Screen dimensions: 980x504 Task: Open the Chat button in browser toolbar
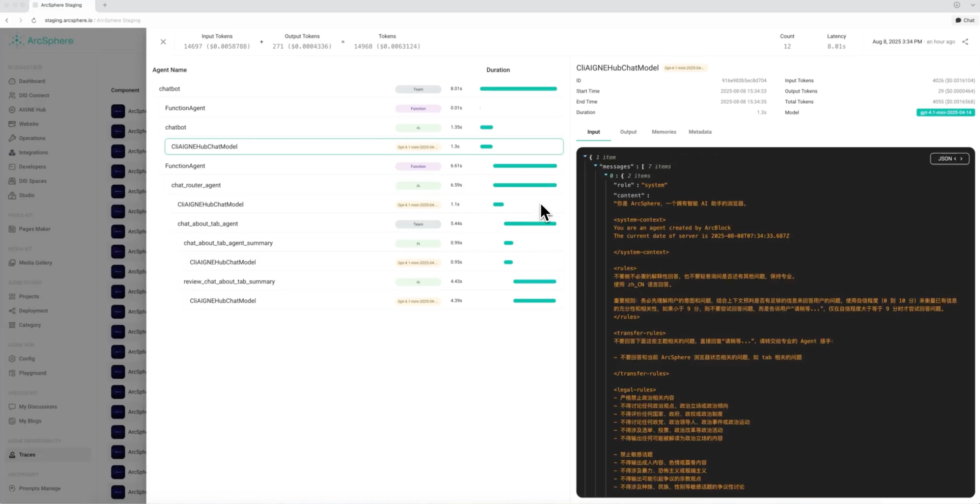click(965, 20)
